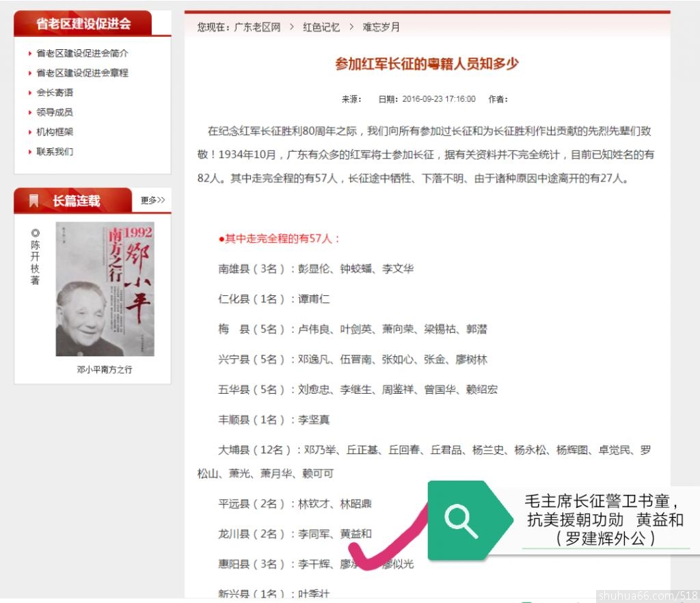The image size is (700, 603).
Task: Click the green magnifier search icon
Action: coord(461,521)
